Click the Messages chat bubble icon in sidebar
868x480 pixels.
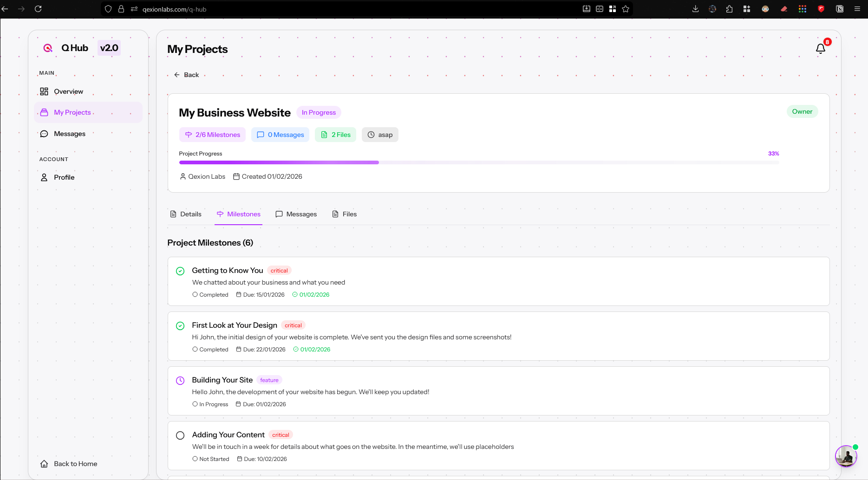pyautogui.click(x=44, y=133)
